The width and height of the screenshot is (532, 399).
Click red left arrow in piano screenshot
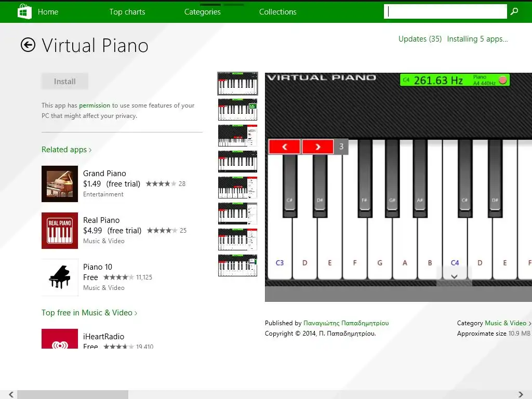point(284,147)
